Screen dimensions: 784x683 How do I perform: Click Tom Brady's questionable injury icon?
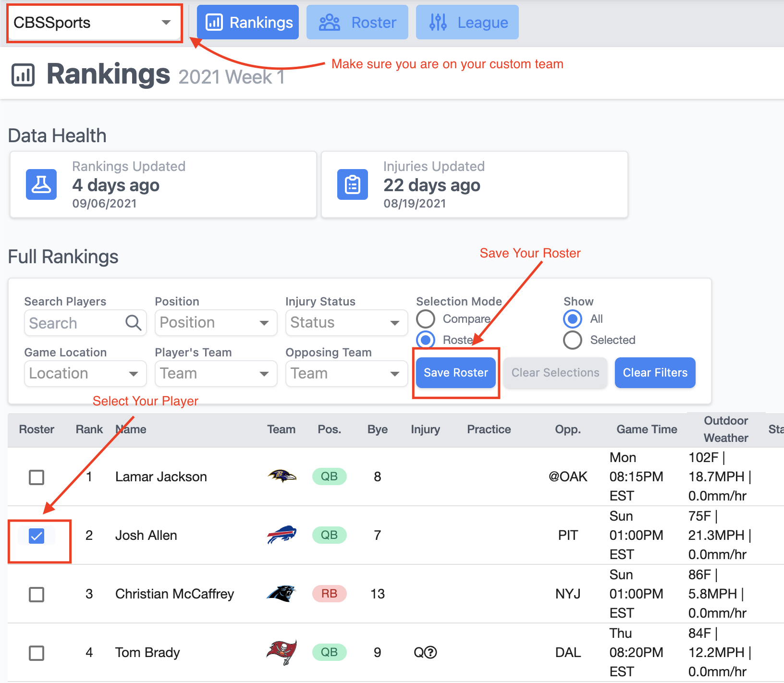431,652
